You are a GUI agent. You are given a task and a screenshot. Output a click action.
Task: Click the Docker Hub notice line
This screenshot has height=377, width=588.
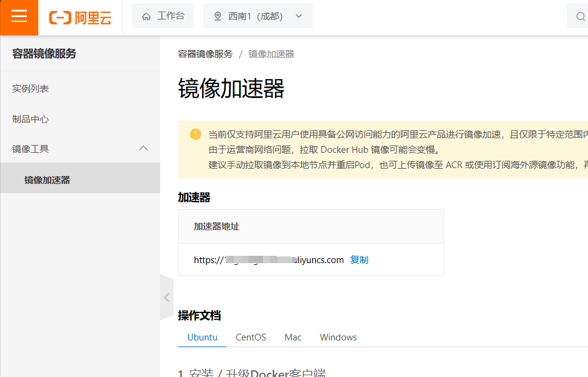(x=325, y=150)
